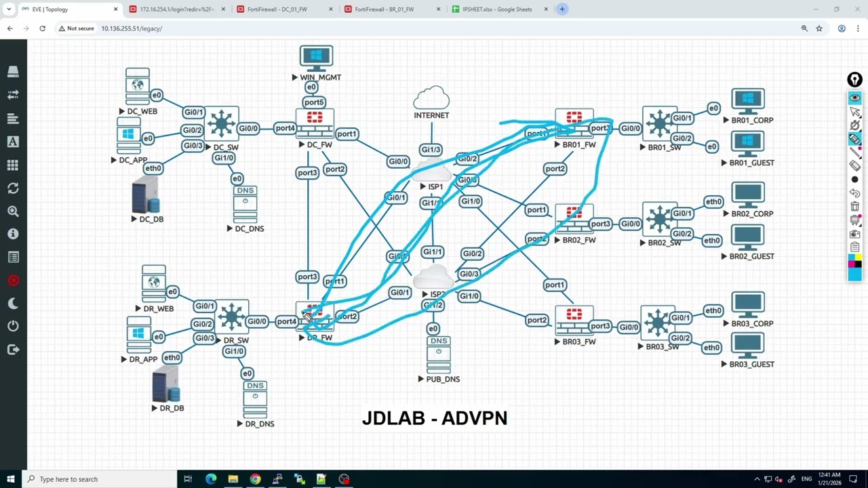This screenshot has width=868, height=488.
Task: Click the INTERNET cloud node
Action: [431, 98]
